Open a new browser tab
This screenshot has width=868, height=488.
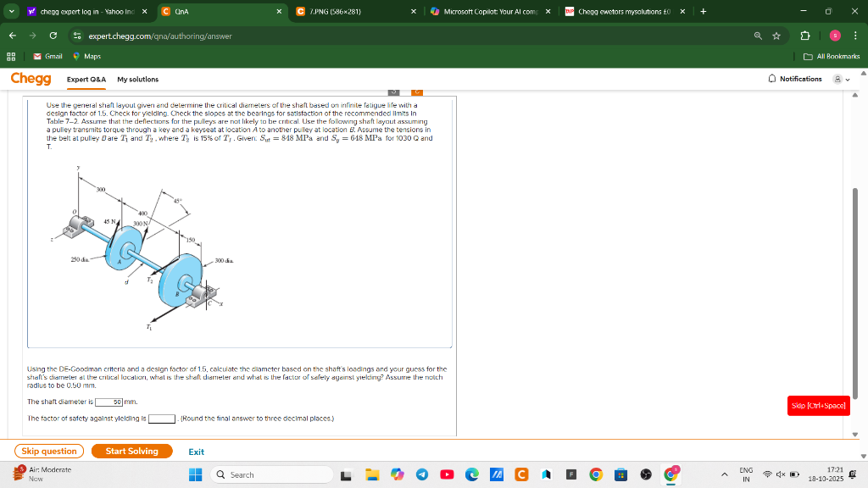703,11
